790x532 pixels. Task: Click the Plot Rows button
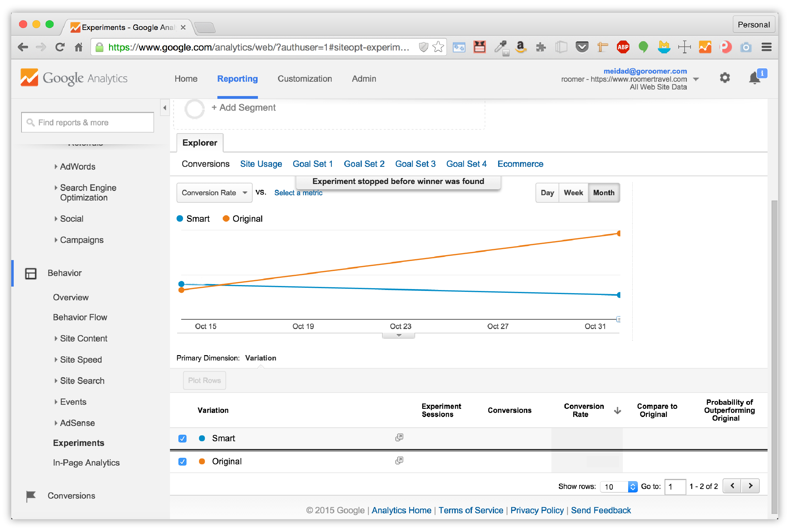(204, 380)
